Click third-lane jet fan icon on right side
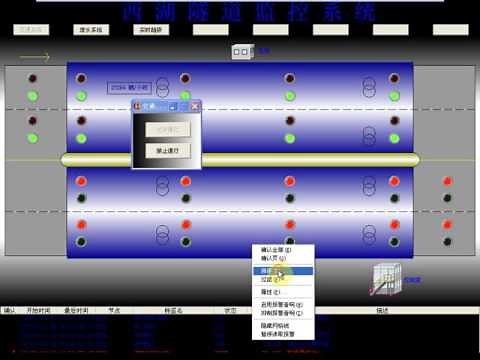The height and width of the screenshot is (360, 480). 369,186
